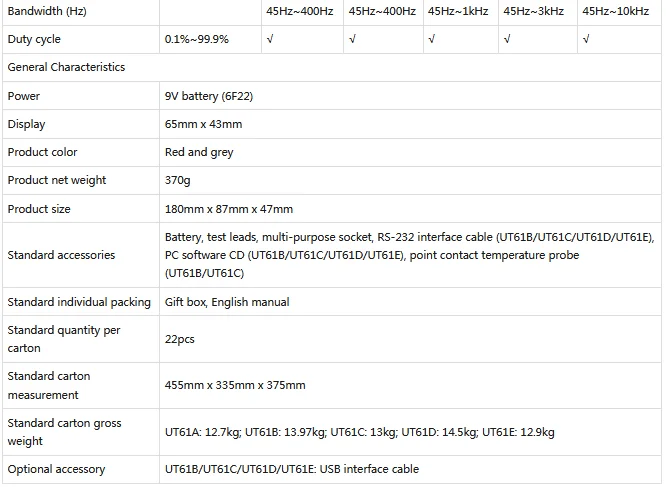Click the General Characteristics section header
The width and height of the screenshot is (666, 487).
coord(66,67)
